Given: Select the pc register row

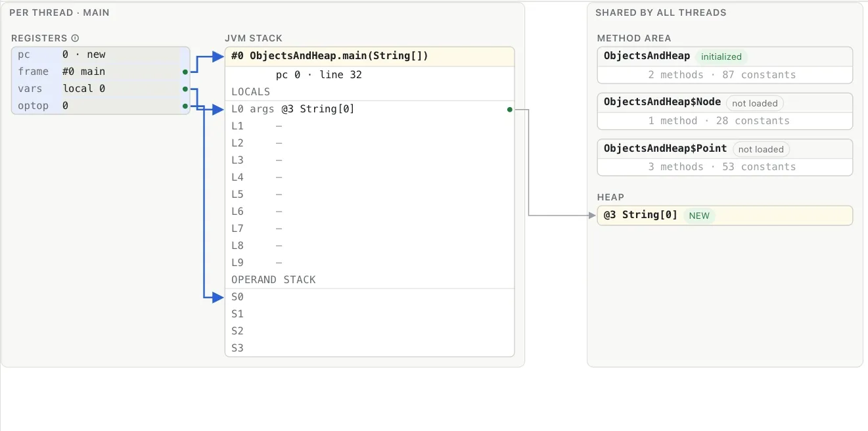Looking at the screenshot, I should coord(101,55).
